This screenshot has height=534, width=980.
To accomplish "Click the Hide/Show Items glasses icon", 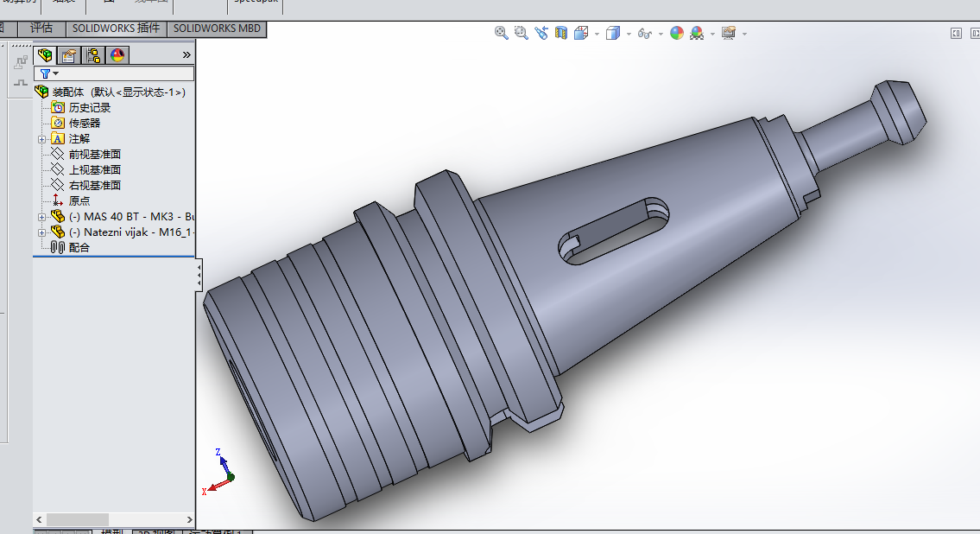I will point(644,33).
